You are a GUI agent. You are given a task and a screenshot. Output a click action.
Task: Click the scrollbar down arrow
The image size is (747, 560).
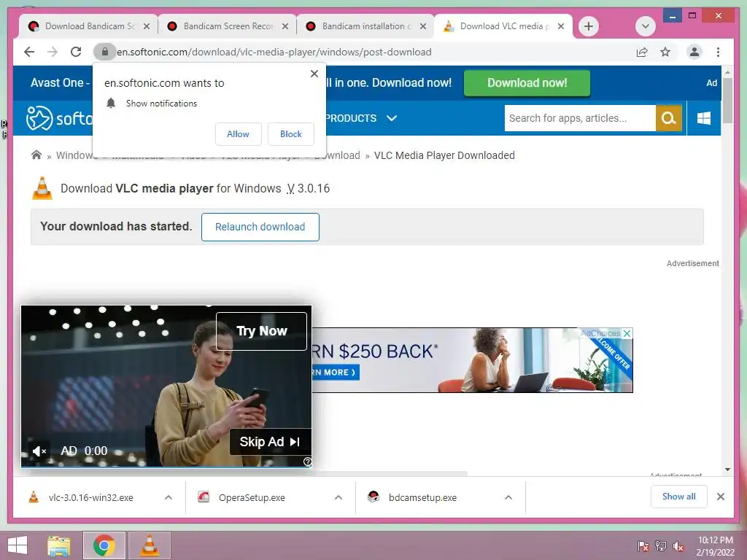727,470
